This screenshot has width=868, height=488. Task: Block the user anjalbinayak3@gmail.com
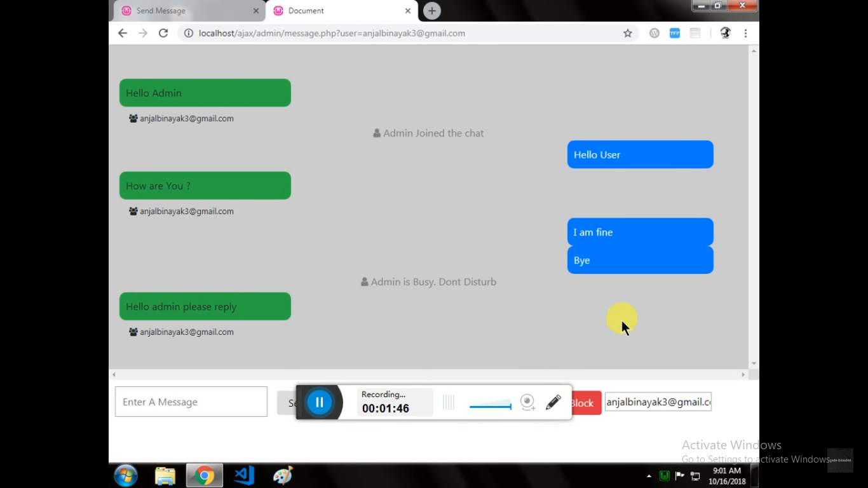point(582,402)
